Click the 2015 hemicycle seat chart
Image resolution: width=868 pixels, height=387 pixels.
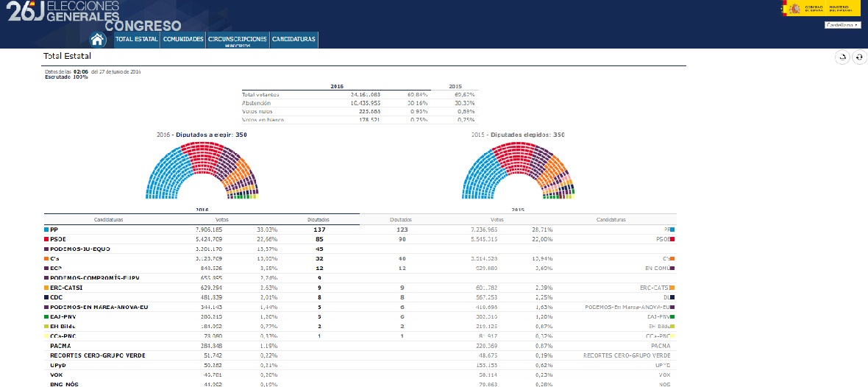(518, 170)
